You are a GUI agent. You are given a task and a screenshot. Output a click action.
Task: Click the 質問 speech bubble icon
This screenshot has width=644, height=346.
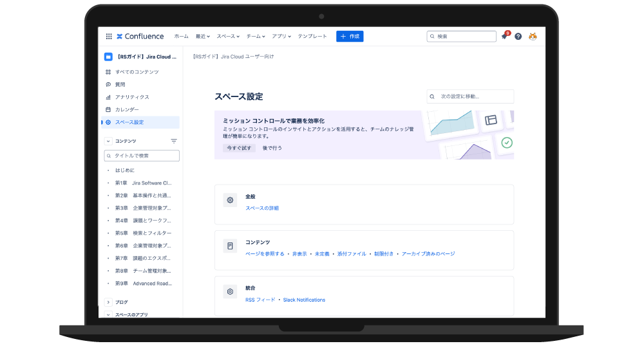point(108,84)
